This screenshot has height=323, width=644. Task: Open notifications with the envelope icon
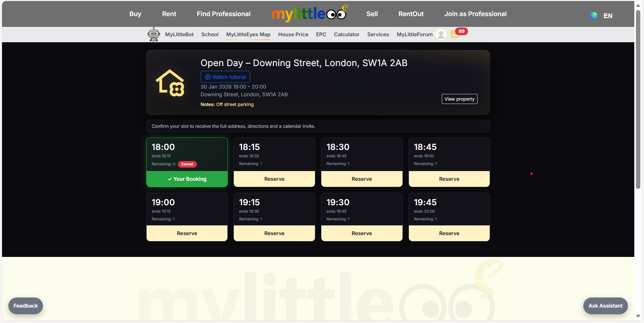pos(455,35)
